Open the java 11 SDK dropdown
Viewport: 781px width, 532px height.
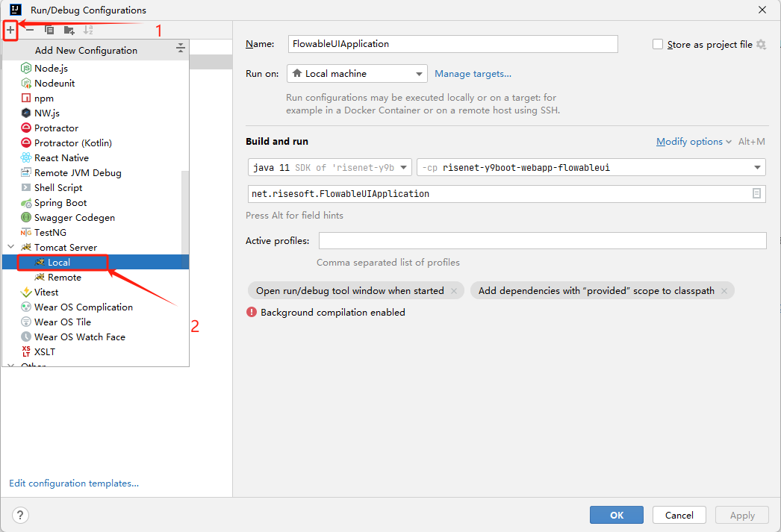point(330,167)
